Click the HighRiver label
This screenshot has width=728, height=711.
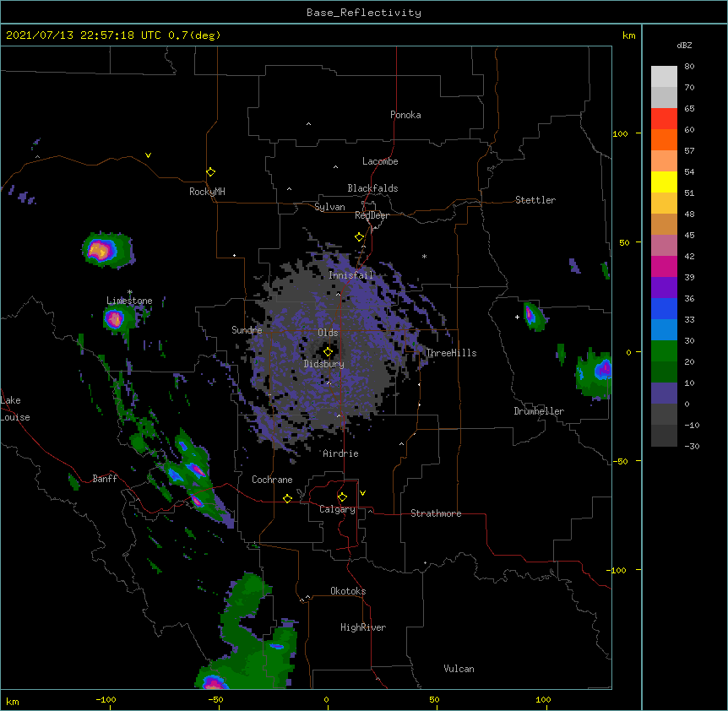coord(363,627)
